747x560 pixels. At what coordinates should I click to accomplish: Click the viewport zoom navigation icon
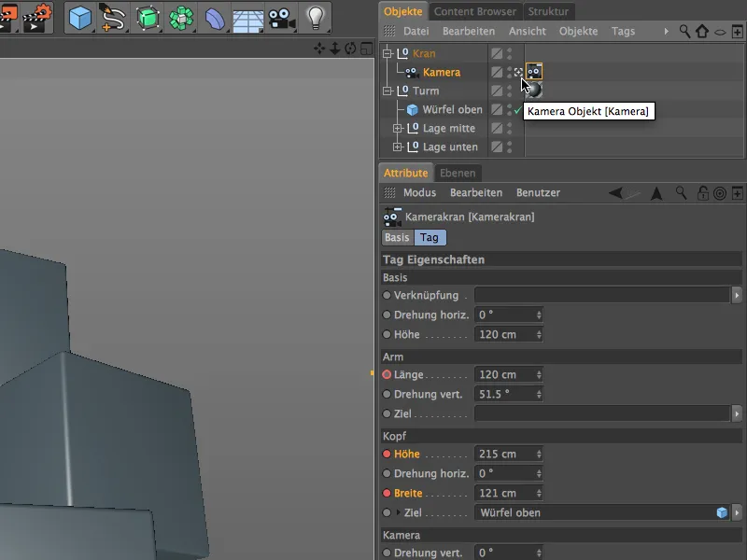(x=335, y=49)
